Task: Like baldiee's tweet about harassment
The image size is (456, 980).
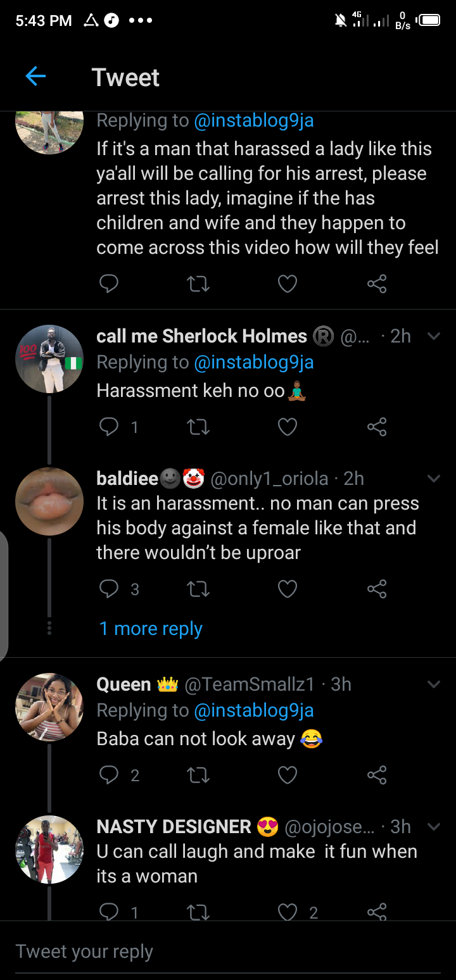Action: [288, 589]
